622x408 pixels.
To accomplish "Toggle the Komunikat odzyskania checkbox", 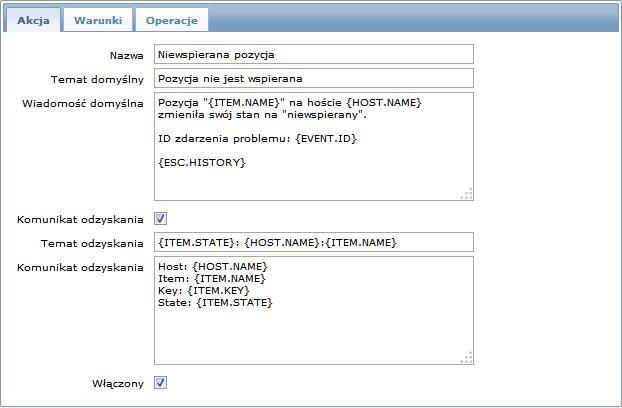I will click(x=161, y=218).
